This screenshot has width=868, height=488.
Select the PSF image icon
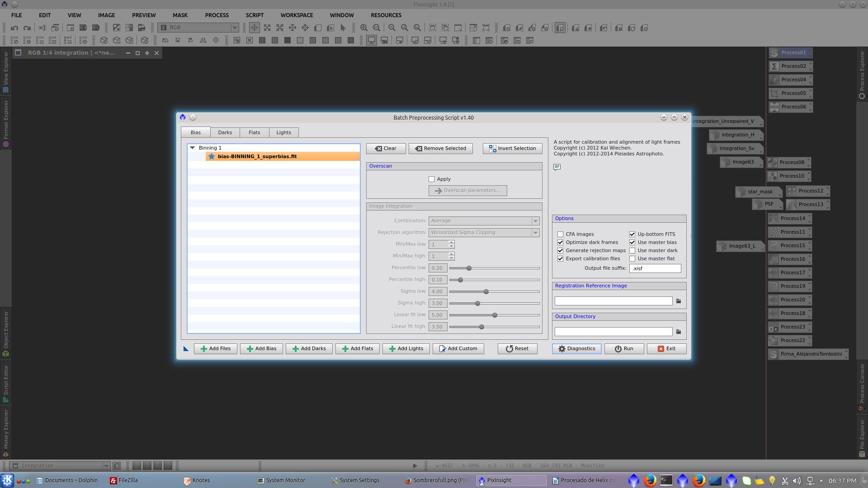click(767, 204)
